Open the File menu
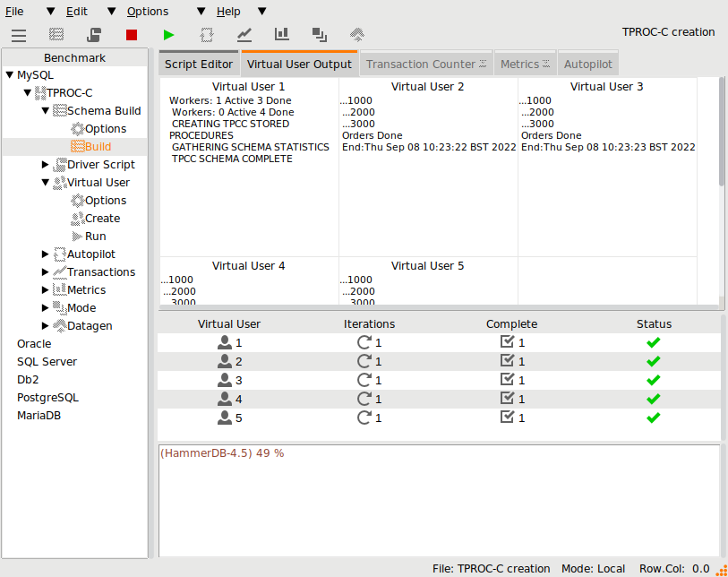This screenshot has width=728, height=577. [14, 12]
